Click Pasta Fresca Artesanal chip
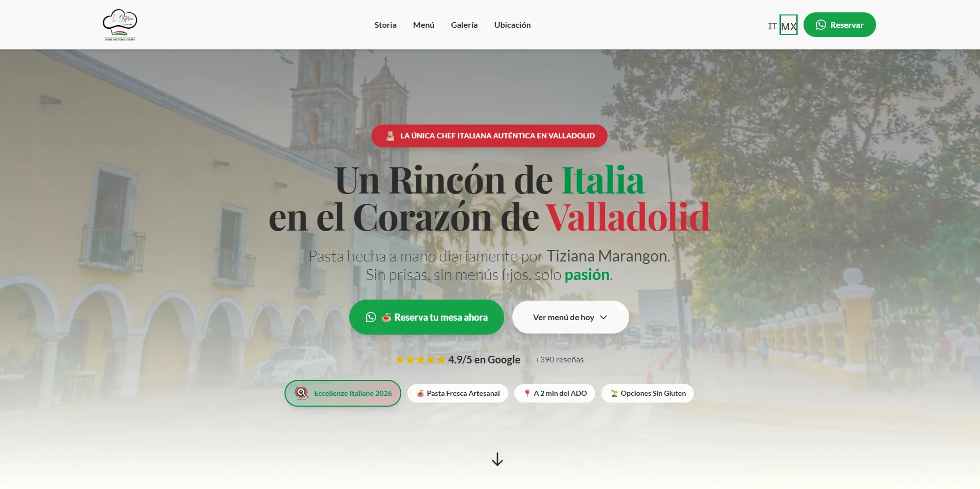Image resolution: width=980 pixels, height=489 pixels. coord(458,393)
